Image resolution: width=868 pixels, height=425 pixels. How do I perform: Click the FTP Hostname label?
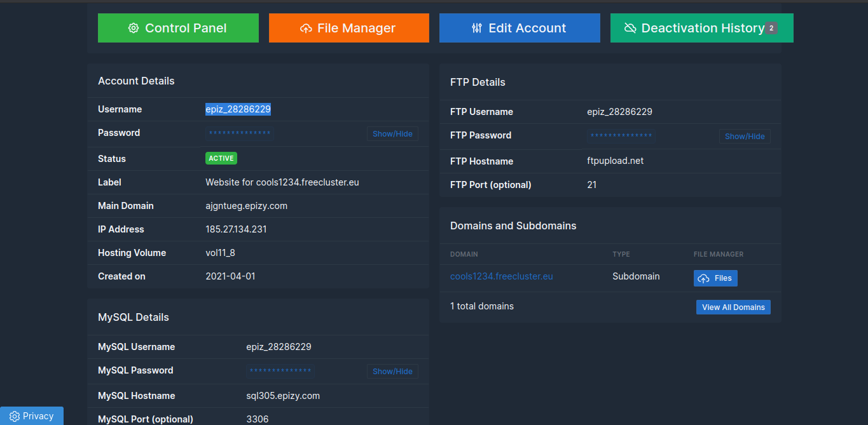pos(481,161)
